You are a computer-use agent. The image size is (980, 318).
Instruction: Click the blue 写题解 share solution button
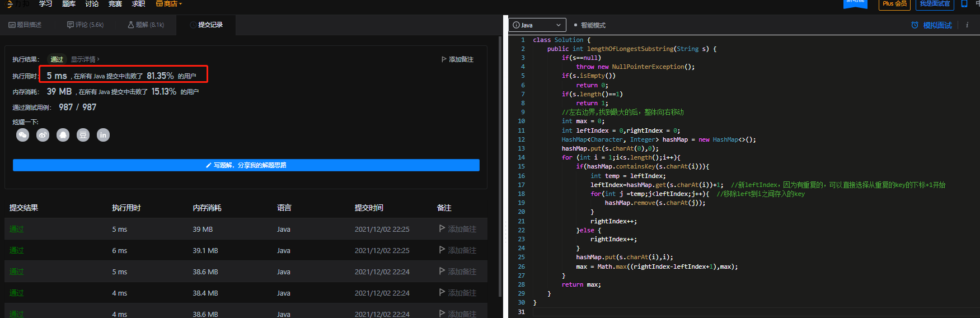tap(246, 165)
